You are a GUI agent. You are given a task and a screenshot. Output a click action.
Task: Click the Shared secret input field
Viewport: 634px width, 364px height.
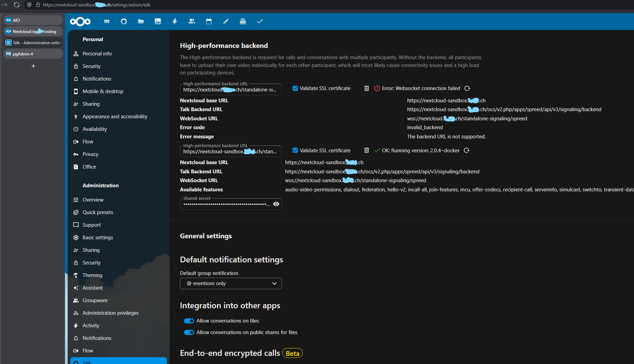[226, 204]
